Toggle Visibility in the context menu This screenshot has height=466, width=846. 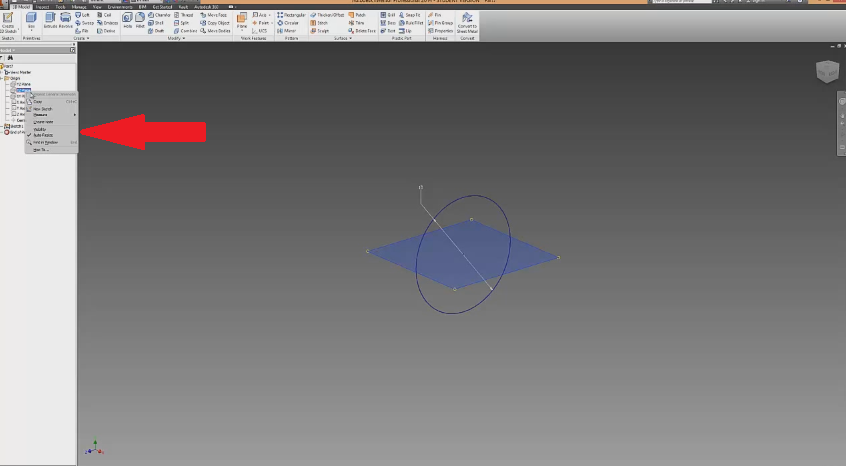(x=51, y=129)
